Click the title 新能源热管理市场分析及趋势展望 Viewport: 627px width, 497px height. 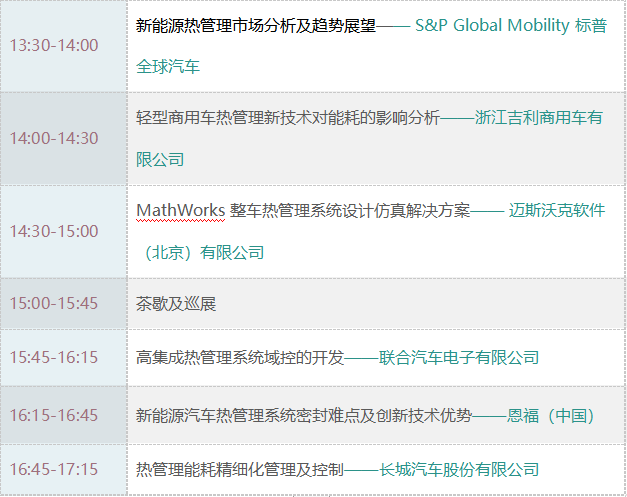(256, 26)
